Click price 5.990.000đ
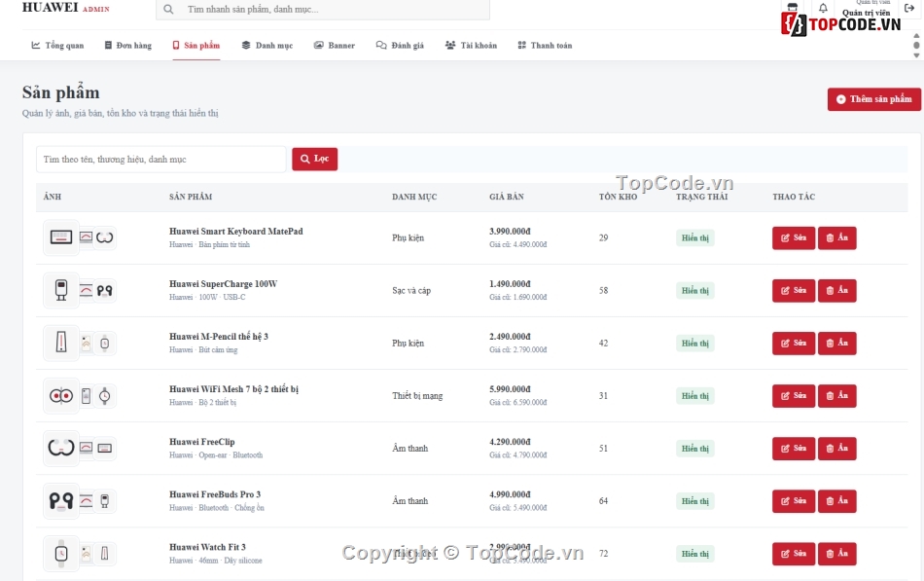 510,388
